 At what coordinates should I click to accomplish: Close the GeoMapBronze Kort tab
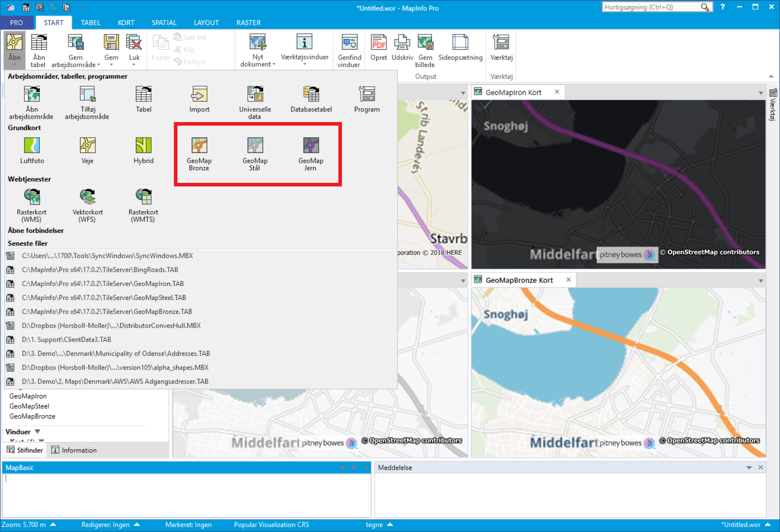(569, 279)
